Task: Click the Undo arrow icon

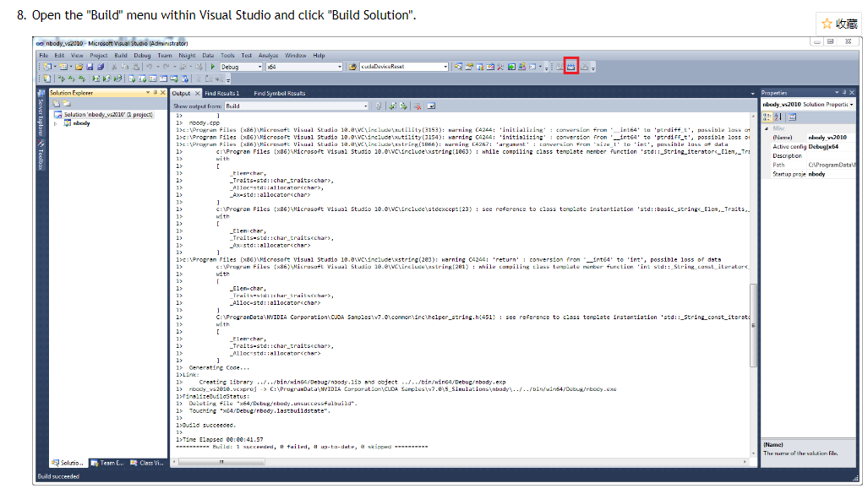Action: click(x=149, y=67)
